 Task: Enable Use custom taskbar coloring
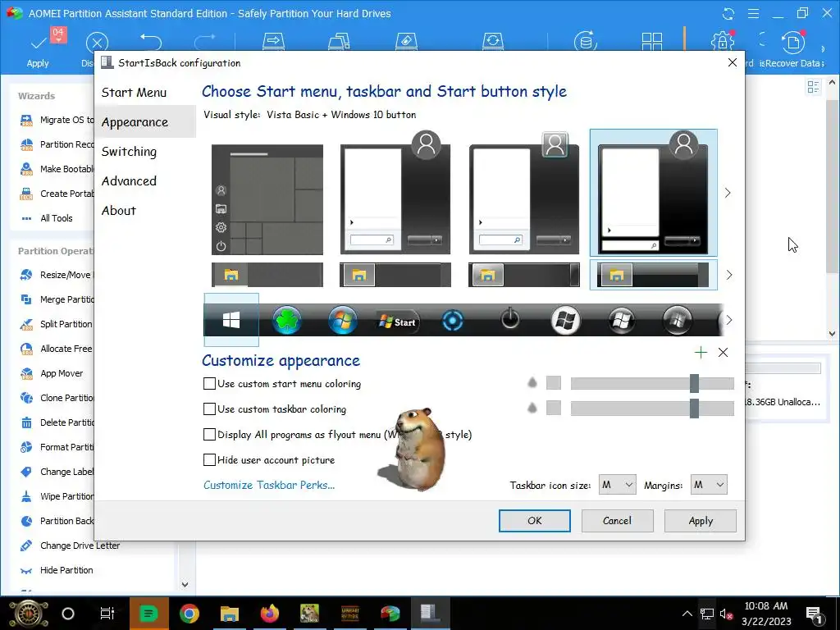coord(209,409)
